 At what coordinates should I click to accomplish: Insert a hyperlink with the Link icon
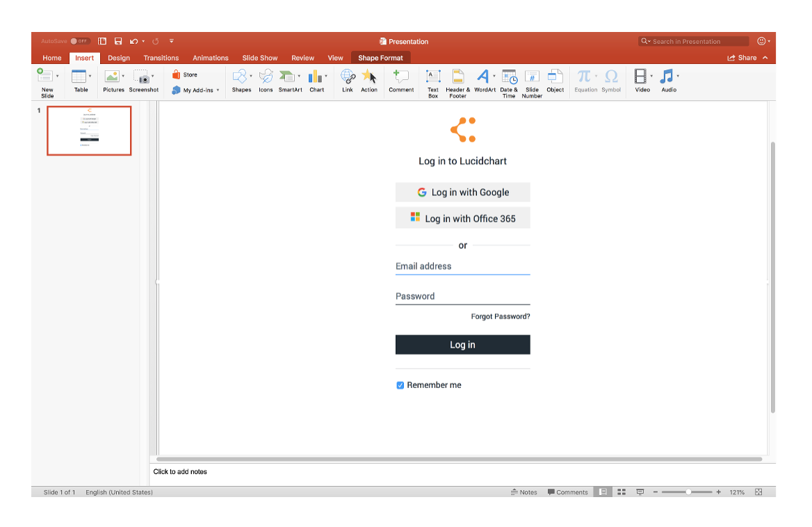tap(348, 76)
